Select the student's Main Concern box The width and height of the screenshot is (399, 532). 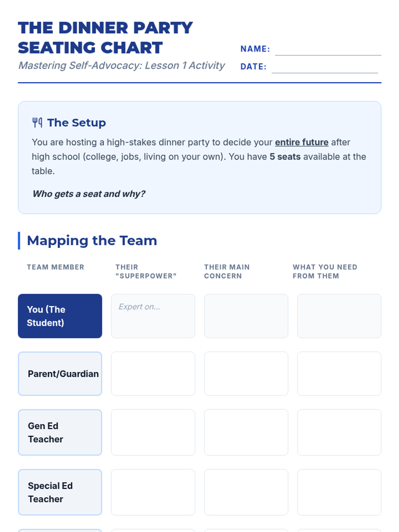246,316
